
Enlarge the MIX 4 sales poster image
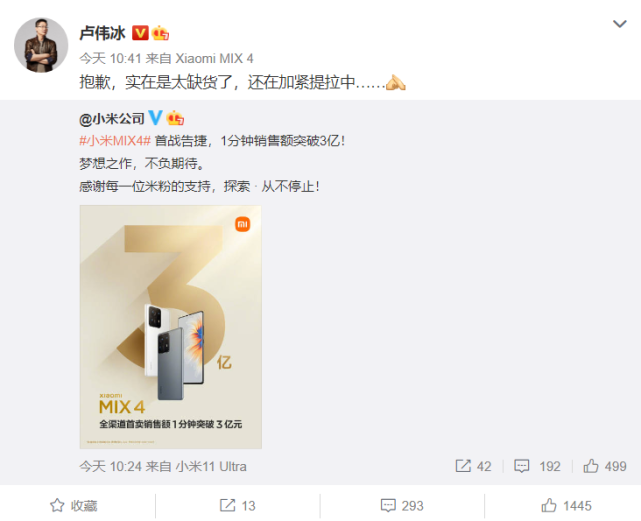tap(170, 327)
